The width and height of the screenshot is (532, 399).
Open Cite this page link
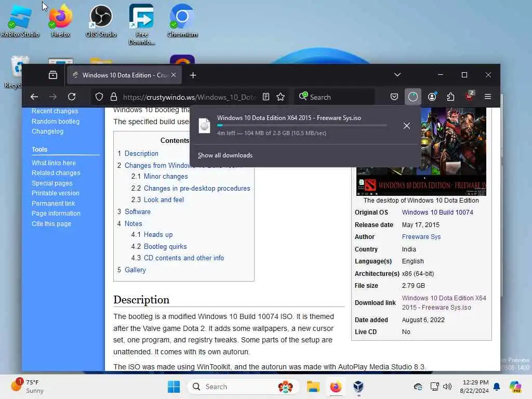(x=51, y=224)
